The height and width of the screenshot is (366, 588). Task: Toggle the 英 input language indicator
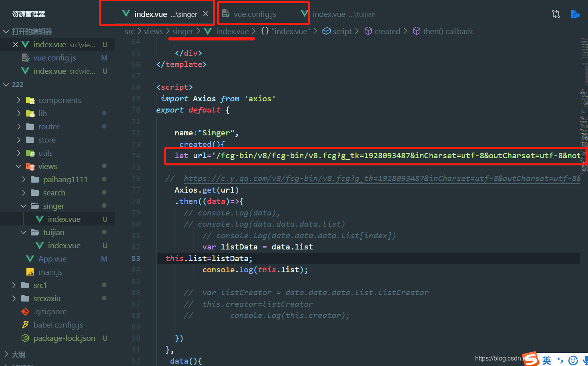click(547, 360)
